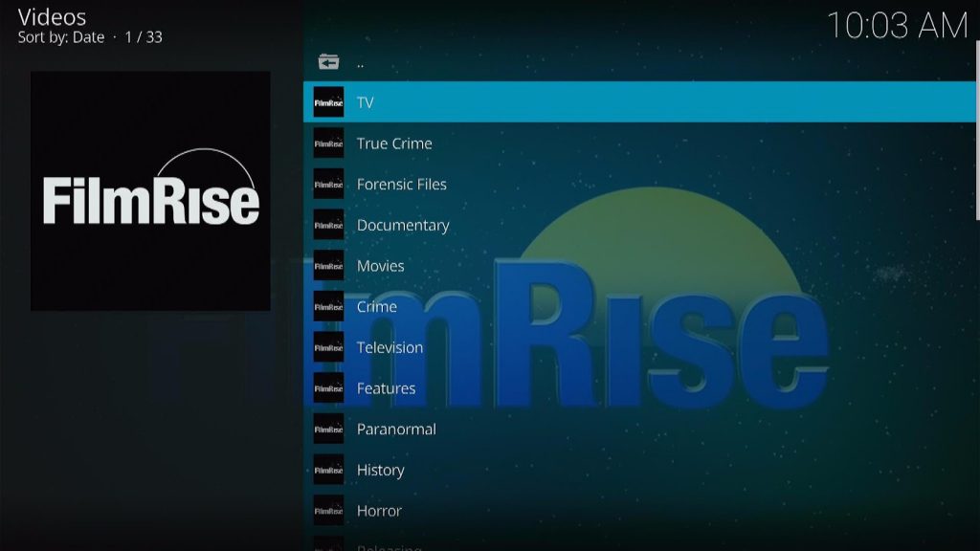The image size is (980, 551).
Task: Click the FilmRise icon beside True Crime
Action: point(328,143)
